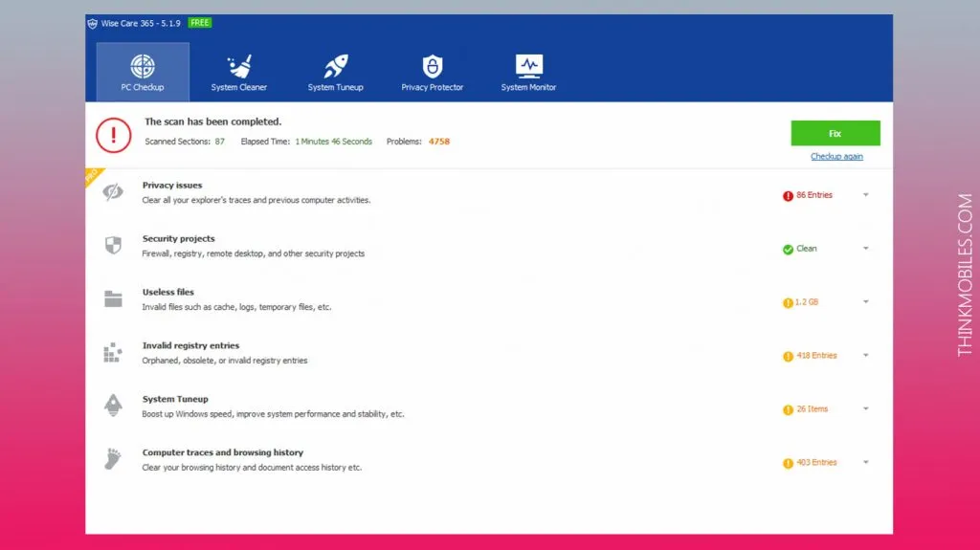Switch to the System Cleaner tab
The image size is (980, 550).
coord(238,72)
